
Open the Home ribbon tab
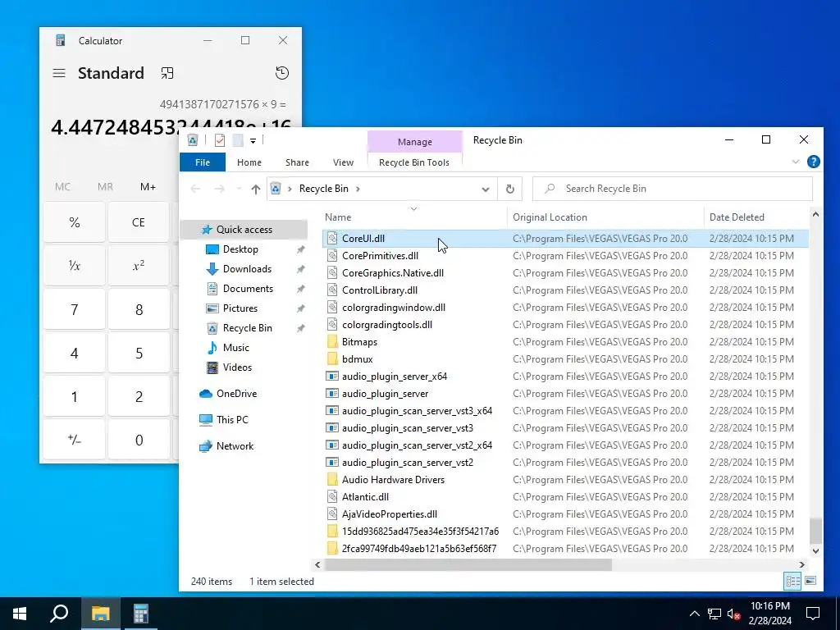point(249,162)
